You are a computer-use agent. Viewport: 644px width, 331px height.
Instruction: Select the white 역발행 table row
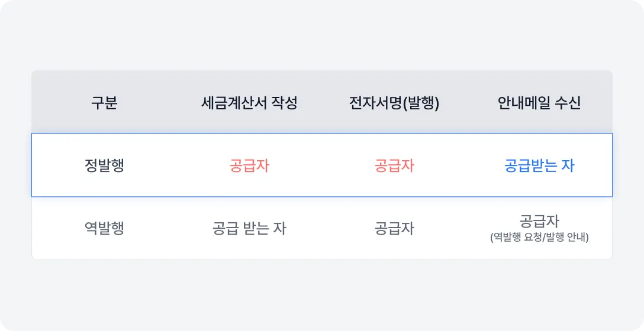click(321, 248)
